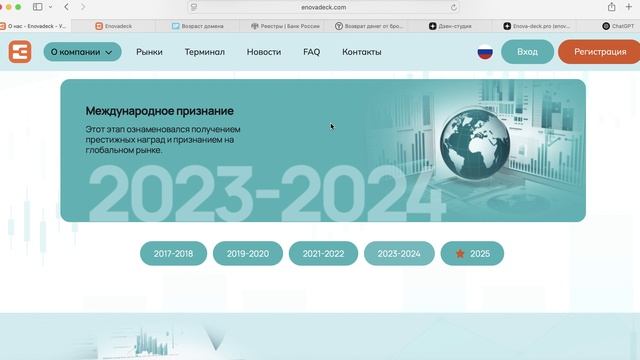
Task: Select the 2025 timeline button with star
Action: click(x=472, y=253)
